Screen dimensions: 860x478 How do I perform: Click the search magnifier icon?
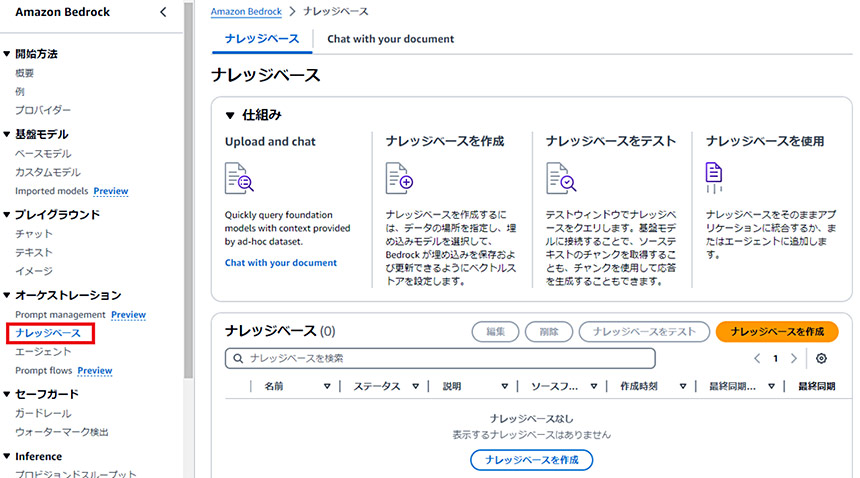coord(238,358)
